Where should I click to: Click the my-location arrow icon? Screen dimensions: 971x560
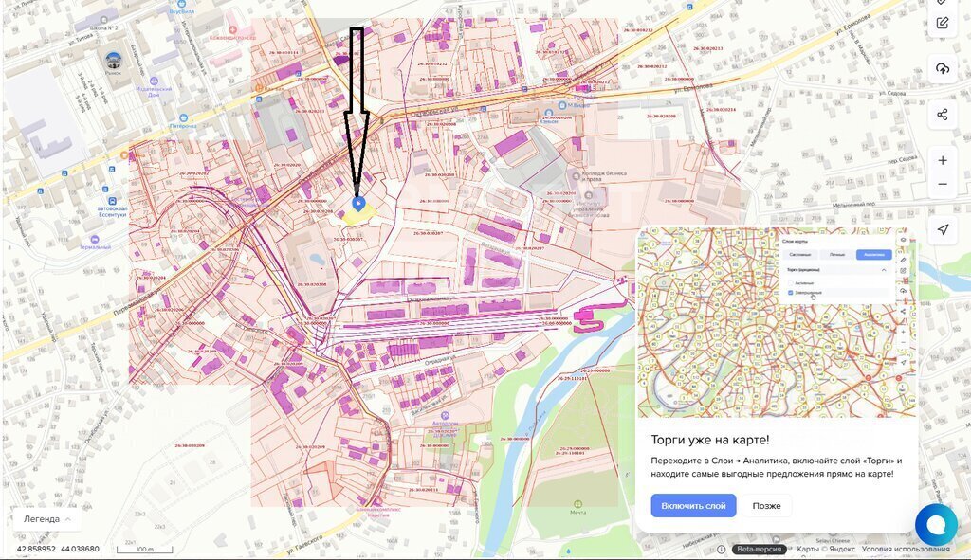point(942,229)
